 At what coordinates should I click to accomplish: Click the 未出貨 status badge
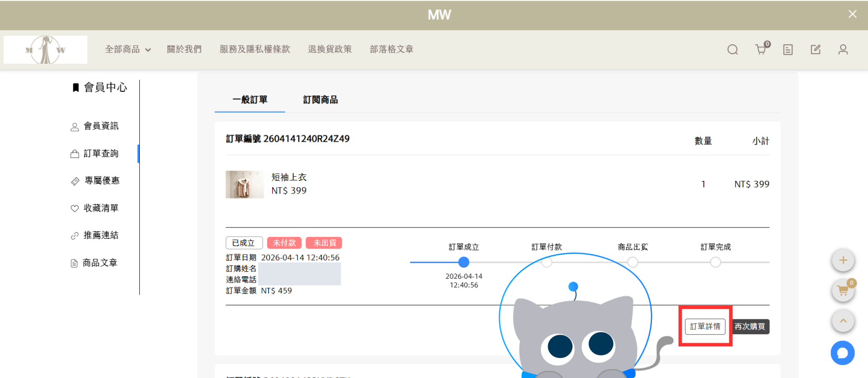click(x=324, y=243)
